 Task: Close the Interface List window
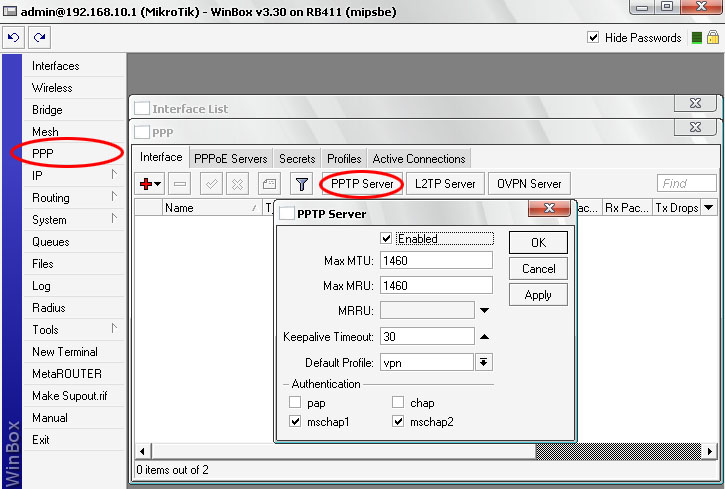tap(695, 103)
